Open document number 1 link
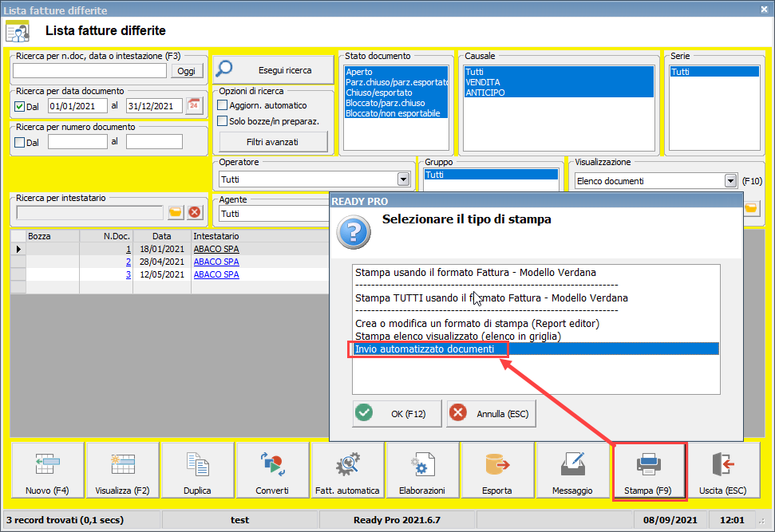The width and height of the screenshot is (775, 532). point(129,249)
